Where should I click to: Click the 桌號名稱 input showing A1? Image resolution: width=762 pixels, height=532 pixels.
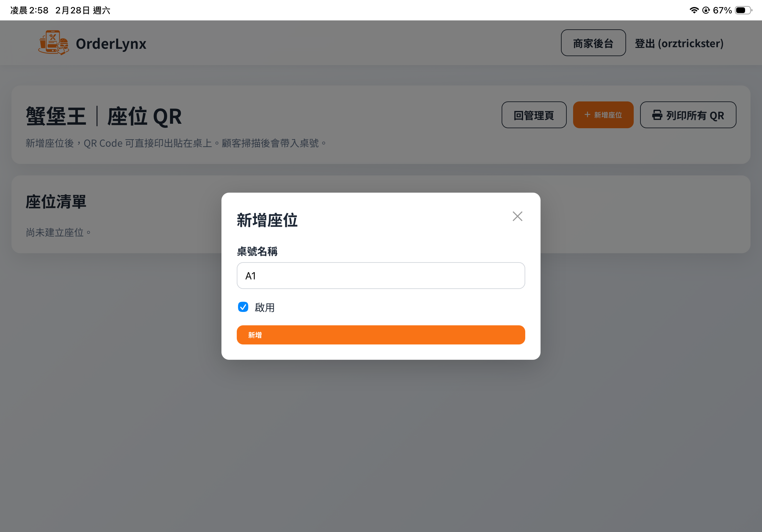381,275
